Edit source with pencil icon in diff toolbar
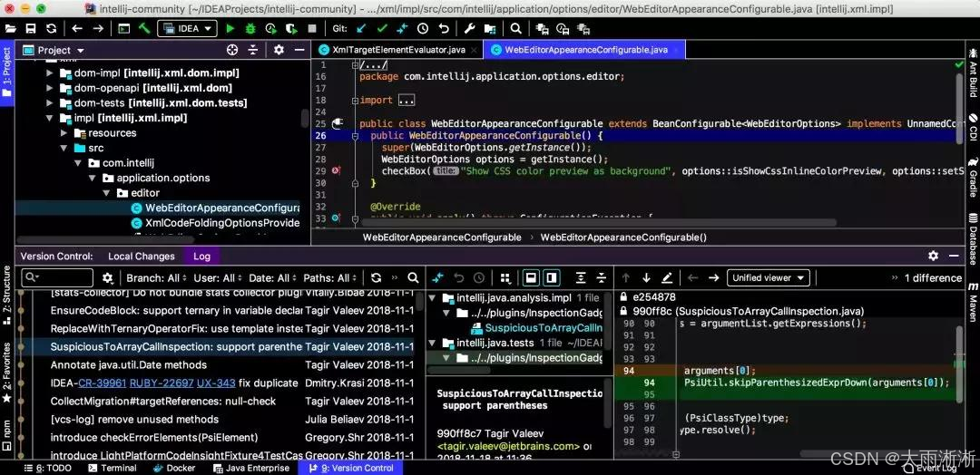Screen dimensions: 980x475 (667, 277)
